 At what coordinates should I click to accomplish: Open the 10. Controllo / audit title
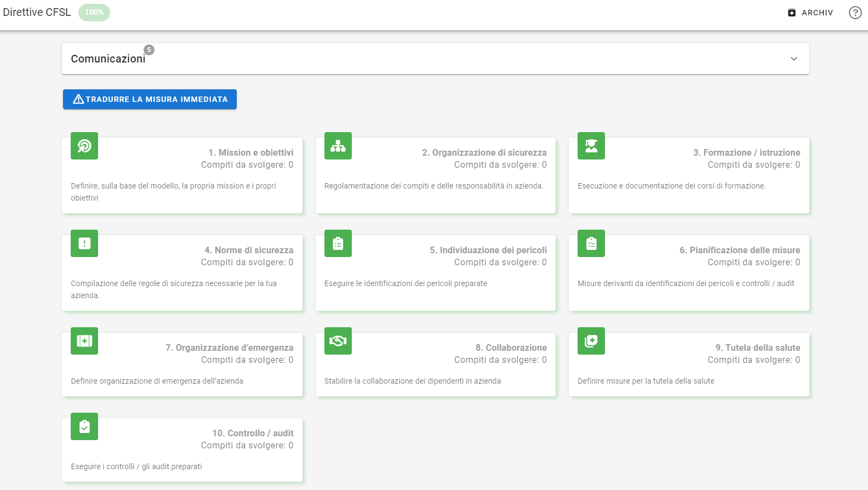[253, 433]
